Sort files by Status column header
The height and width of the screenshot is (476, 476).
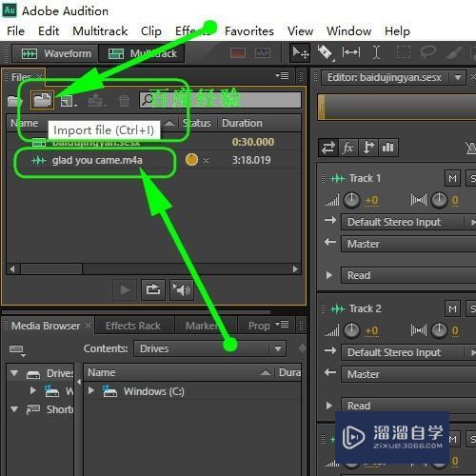pos(197,123)
